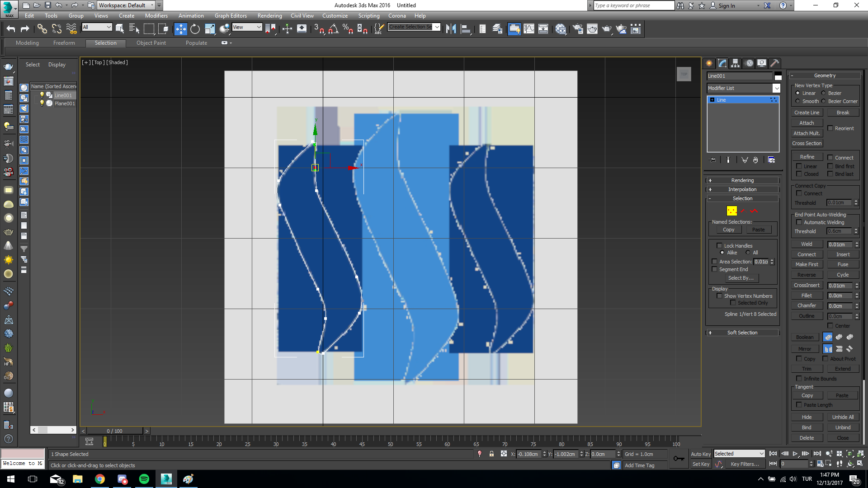Screen dimensions: 868x488
Task: Click the Mirror tool icon
Action: point(451,29)
